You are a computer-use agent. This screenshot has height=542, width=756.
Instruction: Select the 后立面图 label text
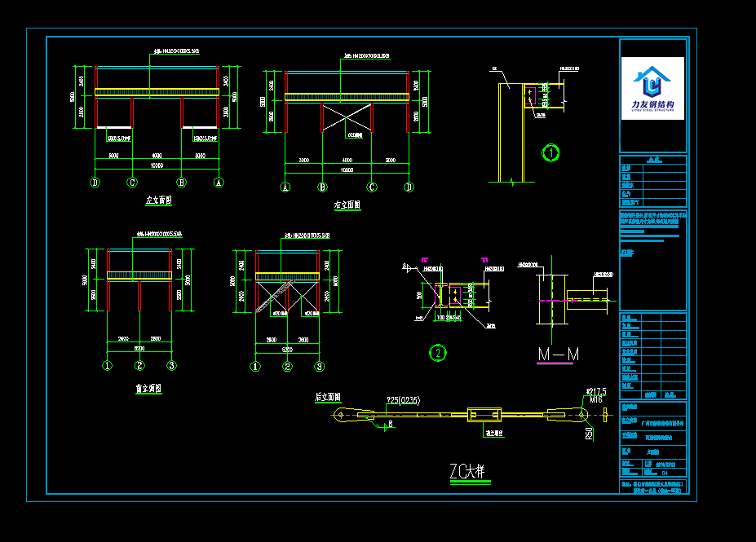(x=327, y=398)
